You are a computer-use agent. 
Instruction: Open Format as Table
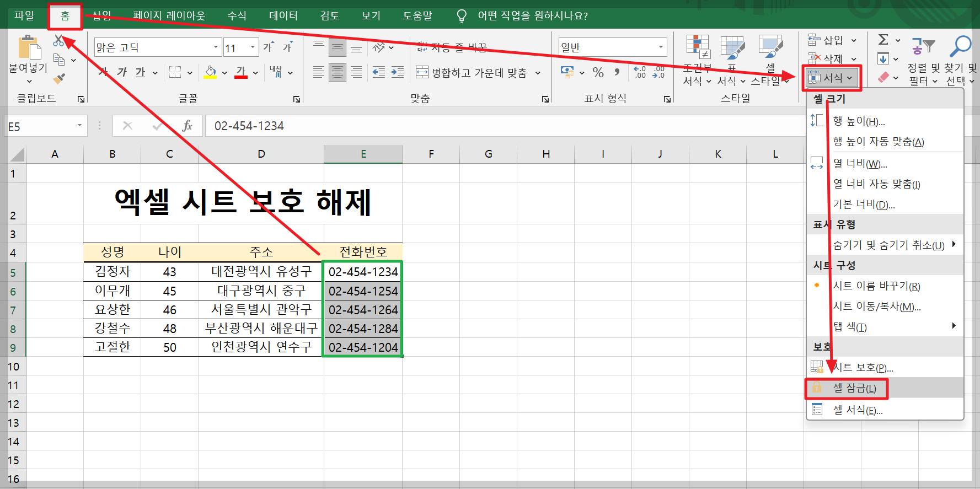click(732, 61)
